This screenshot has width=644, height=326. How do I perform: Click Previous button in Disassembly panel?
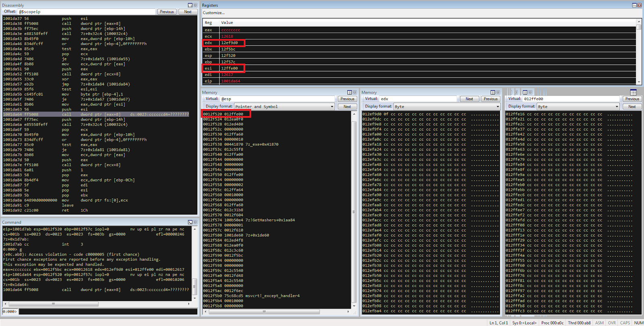click(x=167, y=12)
